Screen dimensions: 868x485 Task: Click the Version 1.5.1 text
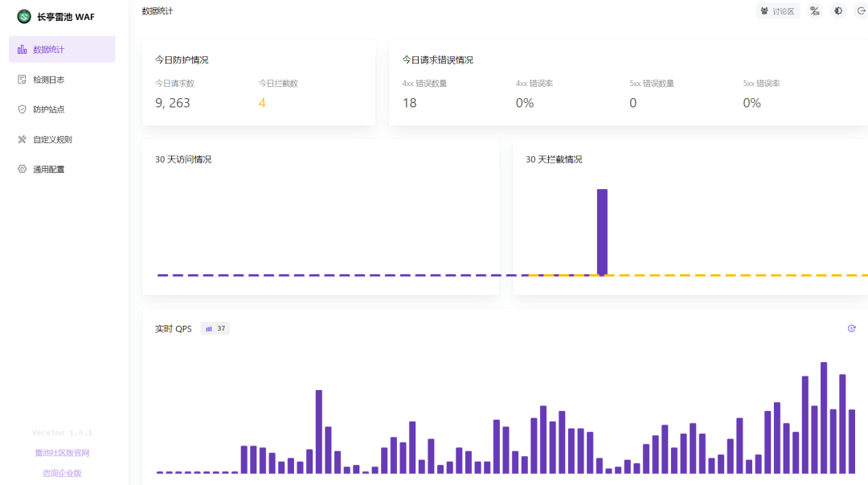point(62,433)
